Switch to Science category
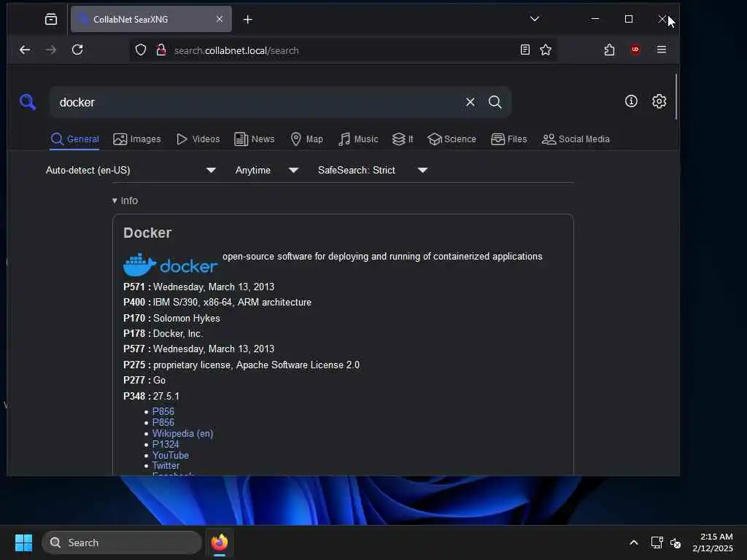The image size is (747, 560). 452,139
